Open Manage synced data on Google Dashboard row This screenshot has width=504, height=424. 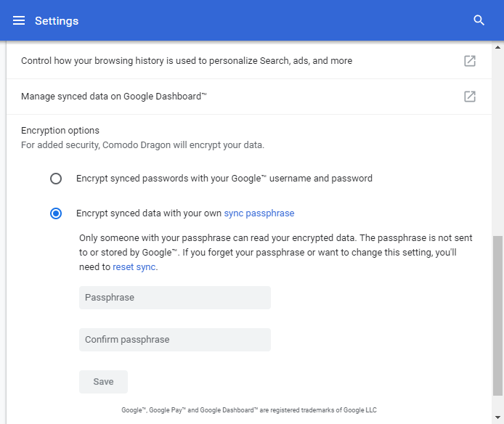pos(249,97)
